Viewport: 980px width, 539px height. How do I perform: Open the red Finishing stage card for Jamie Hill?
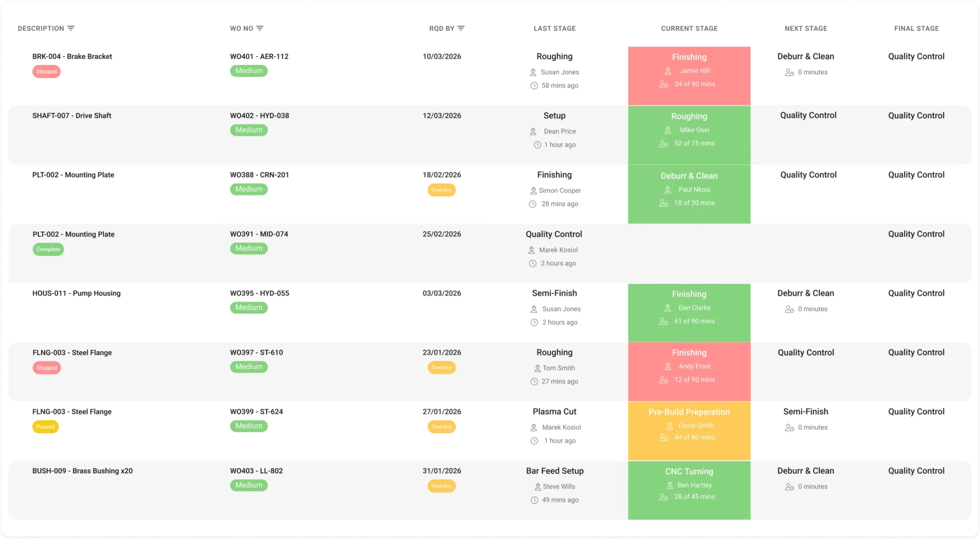point(689,76)
